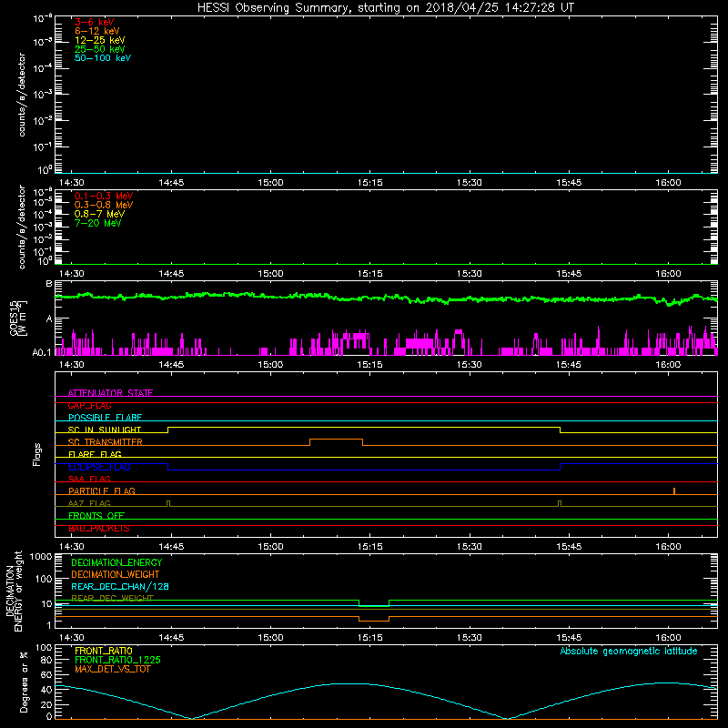
Task: Select the 50-100 keV legend label
Action: 103,58
